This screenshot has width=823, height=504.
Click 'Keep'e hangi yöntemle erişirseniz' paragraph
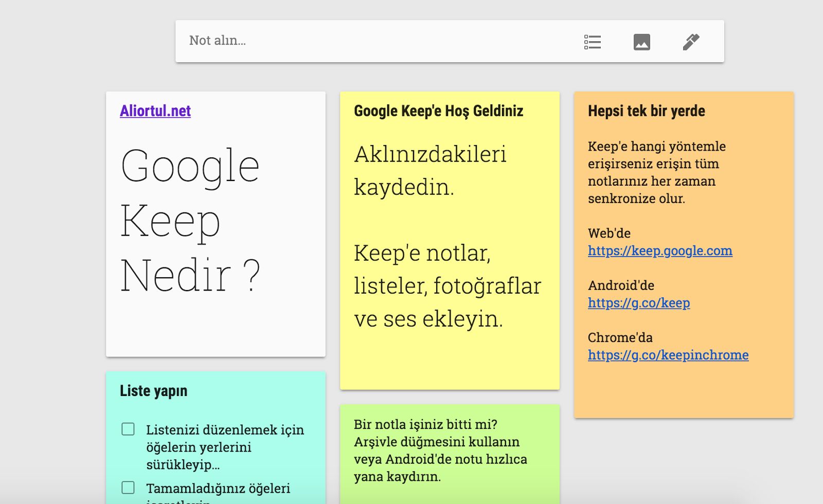[657, 172]
